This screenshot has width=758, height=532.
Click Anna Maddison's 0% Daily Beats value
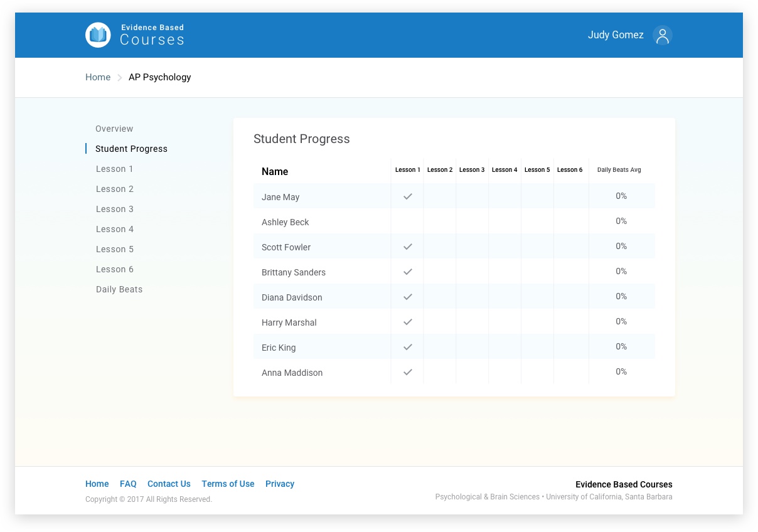click(x=621, y=371)
